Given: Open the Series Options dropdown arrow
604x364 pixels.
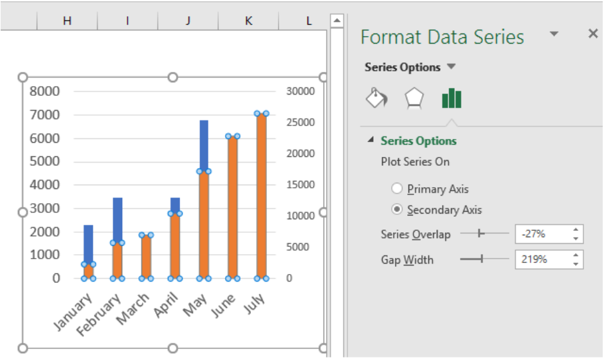Looking at the screenshot, I should click(x=451, y=67).
